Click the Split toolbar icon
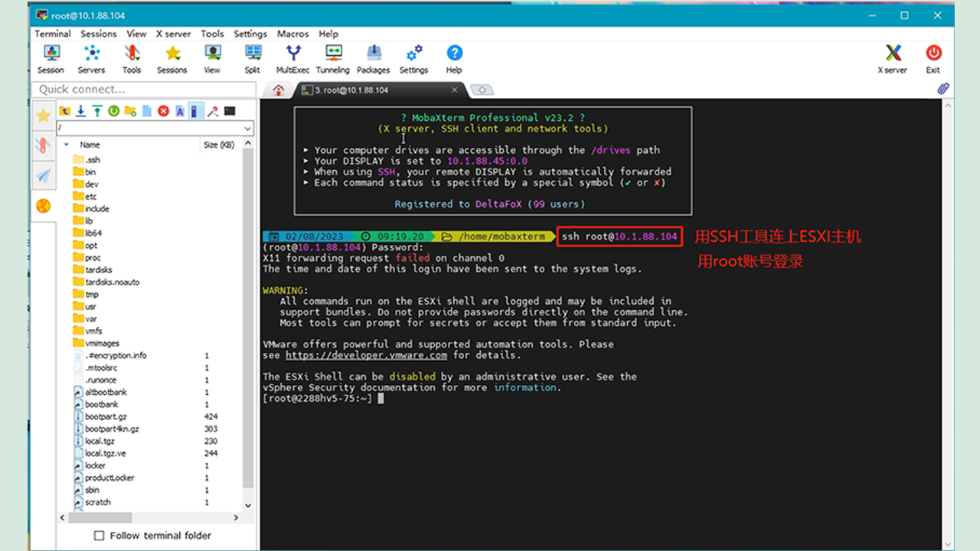 pyautogui.click(x=253, y=59)
